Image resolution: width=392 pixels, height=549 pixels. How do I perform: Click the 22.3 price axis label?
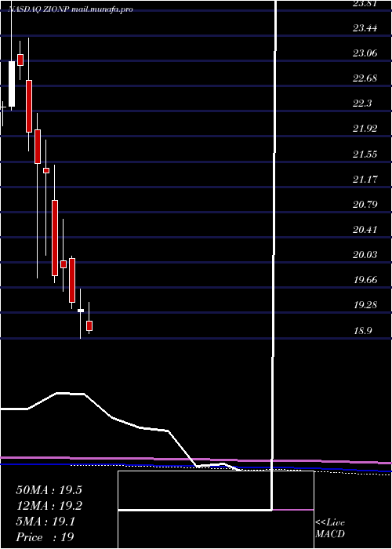coord(362,104)
